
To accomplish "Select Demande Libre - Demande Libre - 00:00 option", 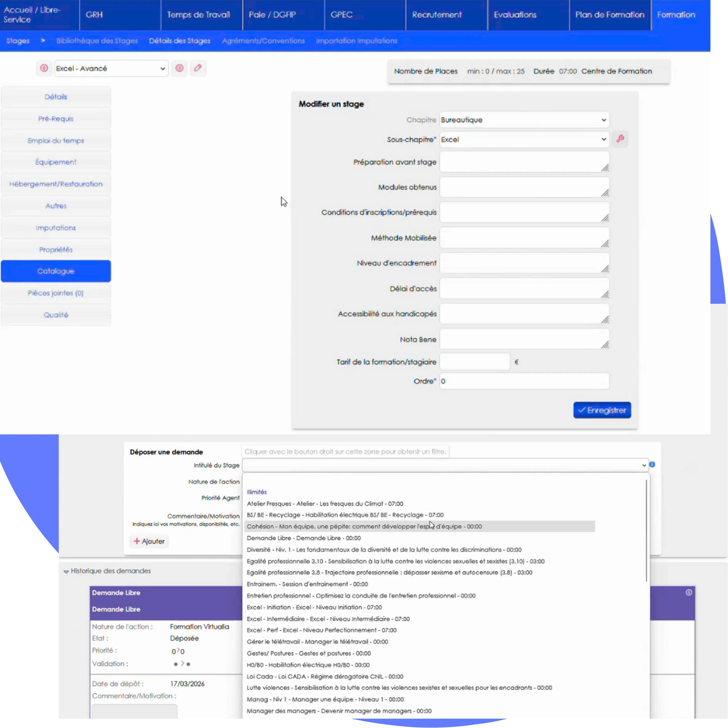I will click(304, 538).
